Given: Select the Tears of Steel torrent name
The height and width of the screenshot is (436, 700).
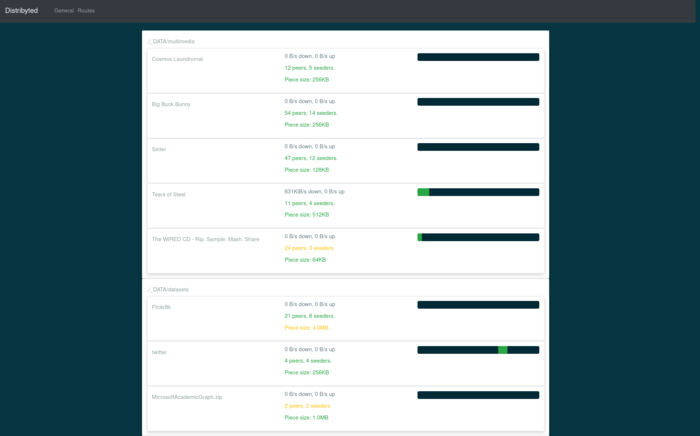Looking at the screenshot, I should pyautogui.click(x=168, y=194).
